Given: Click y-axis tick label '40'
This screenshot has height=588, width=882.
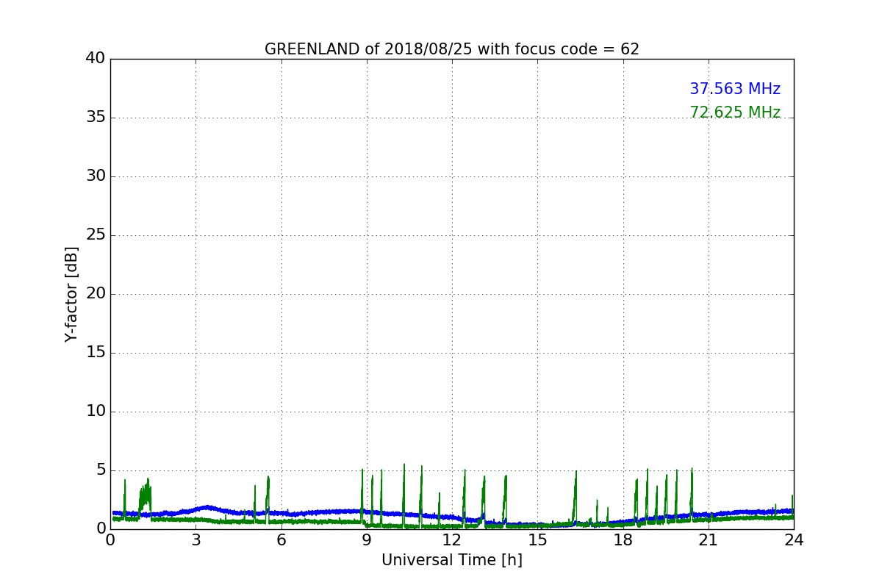Looking at the screenshot, I should [x=96, y=59].
